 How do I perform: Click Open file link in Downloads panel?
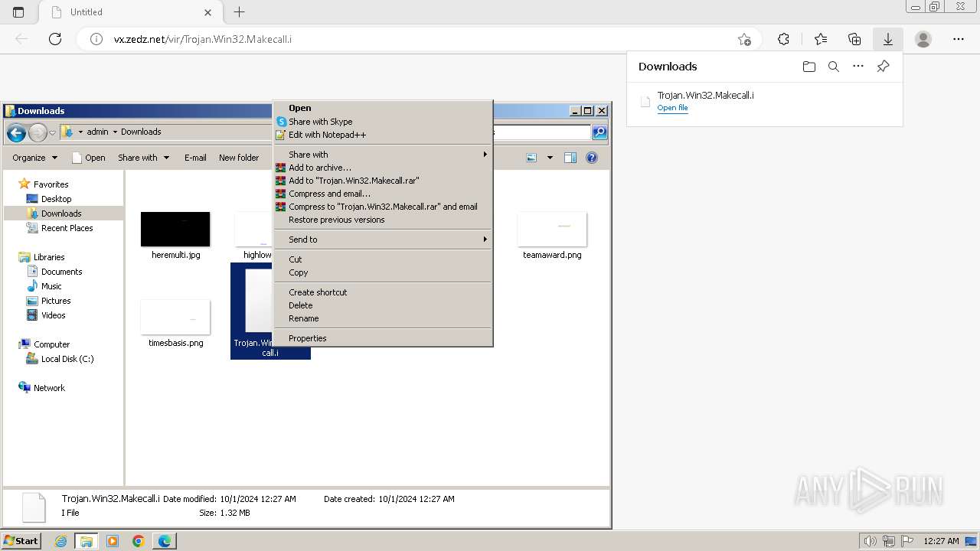click(672, 108)
